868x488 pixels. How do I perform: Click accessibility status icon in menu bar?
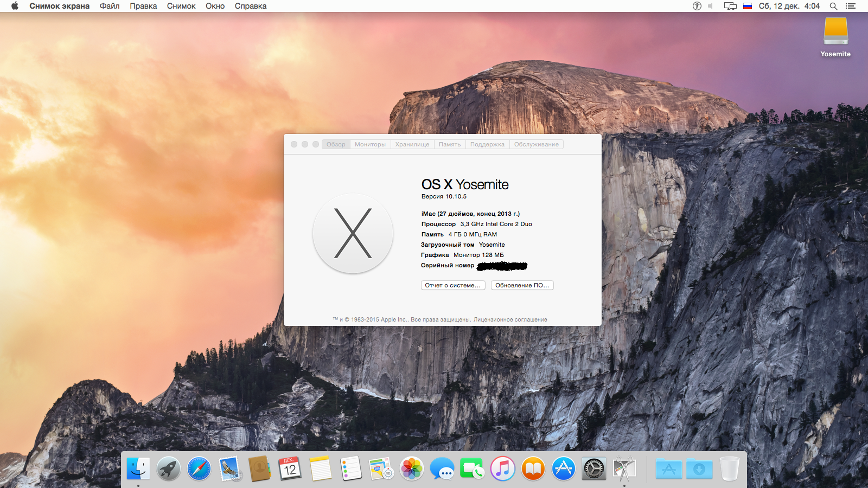697,6
